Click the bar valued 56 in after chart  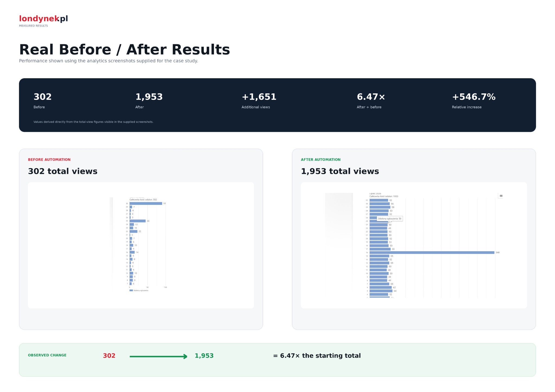[380, 204]
